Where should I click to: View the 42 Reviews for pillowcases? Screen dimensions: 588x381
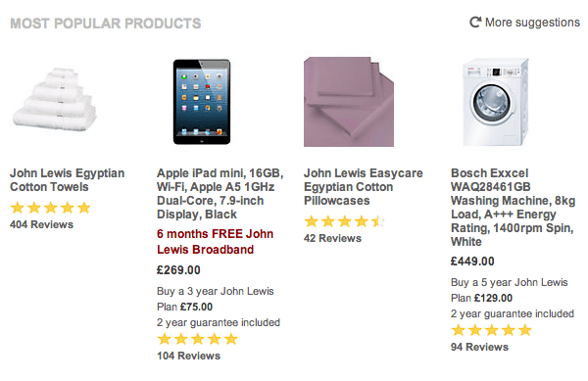tap(332, 238)
